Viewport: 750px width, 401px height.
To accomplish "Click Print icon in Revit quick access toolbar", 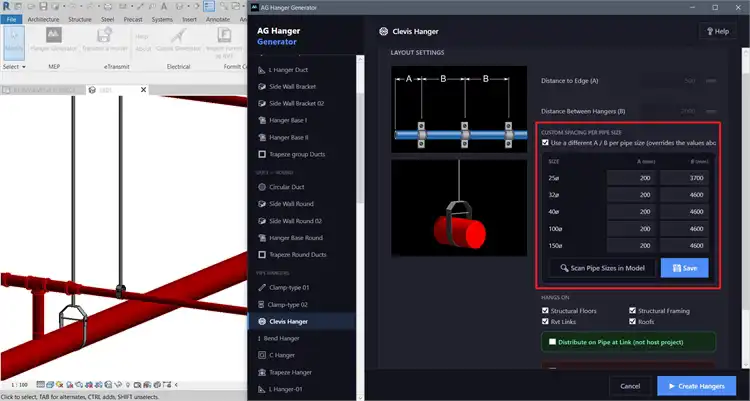I will (108, 6).
